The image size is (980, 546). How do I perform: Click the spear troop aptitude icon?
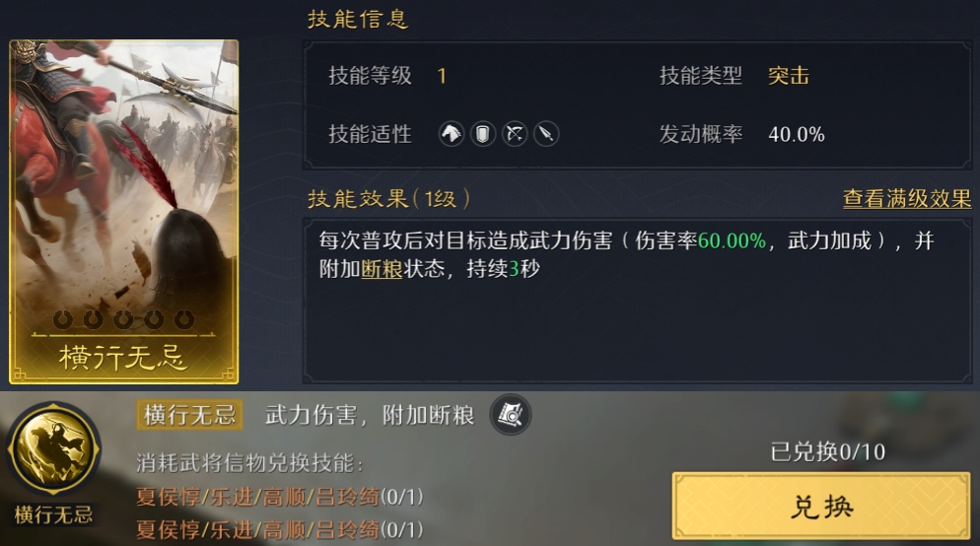[546, 134]
